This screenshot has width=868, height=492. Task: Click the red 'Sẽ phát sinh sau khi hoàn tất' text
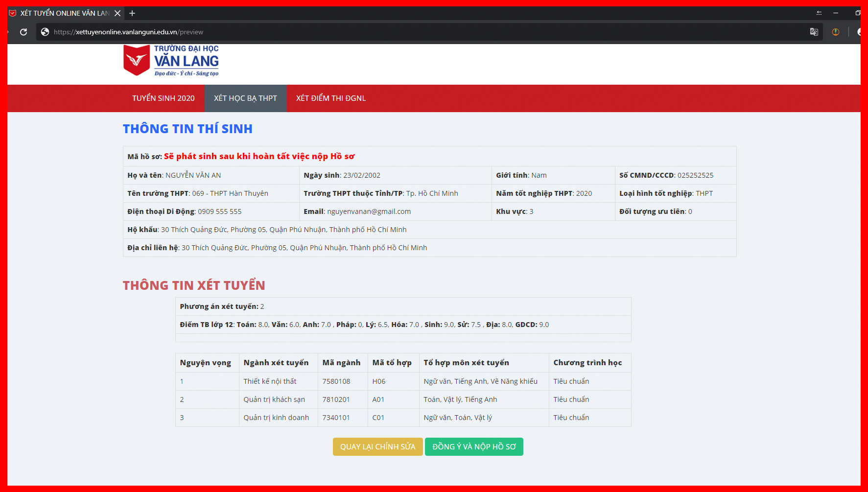click(259, 156)
